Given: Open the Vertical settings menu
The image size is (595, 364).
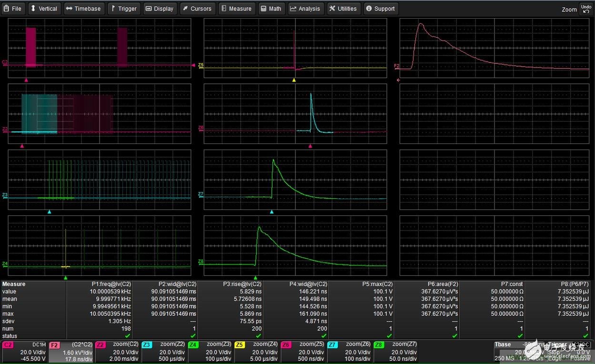Looking at the screenshot, I should point(44,9).
